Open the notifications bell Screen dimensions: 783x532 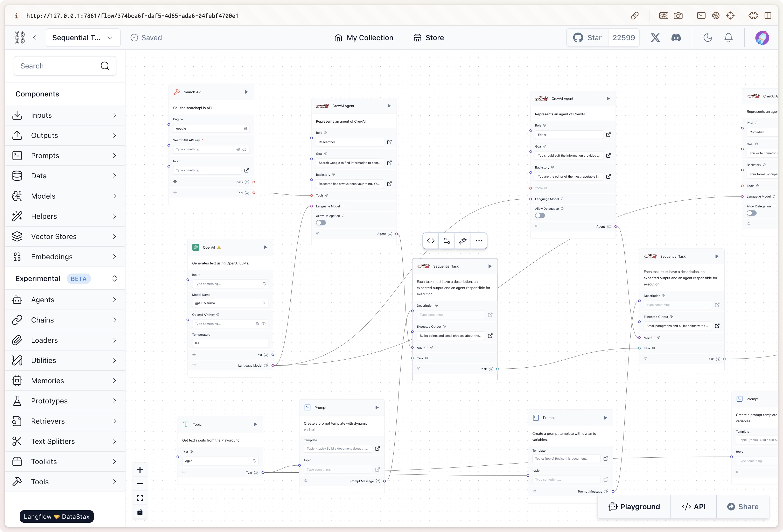click(728, 37)
